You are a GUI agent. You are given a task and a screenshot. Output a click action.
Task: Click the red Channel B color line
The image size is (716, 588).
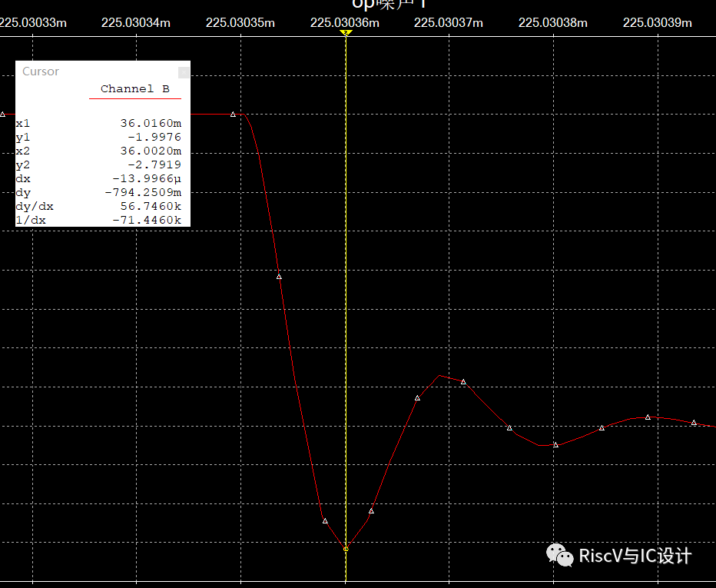click(135, 98)
